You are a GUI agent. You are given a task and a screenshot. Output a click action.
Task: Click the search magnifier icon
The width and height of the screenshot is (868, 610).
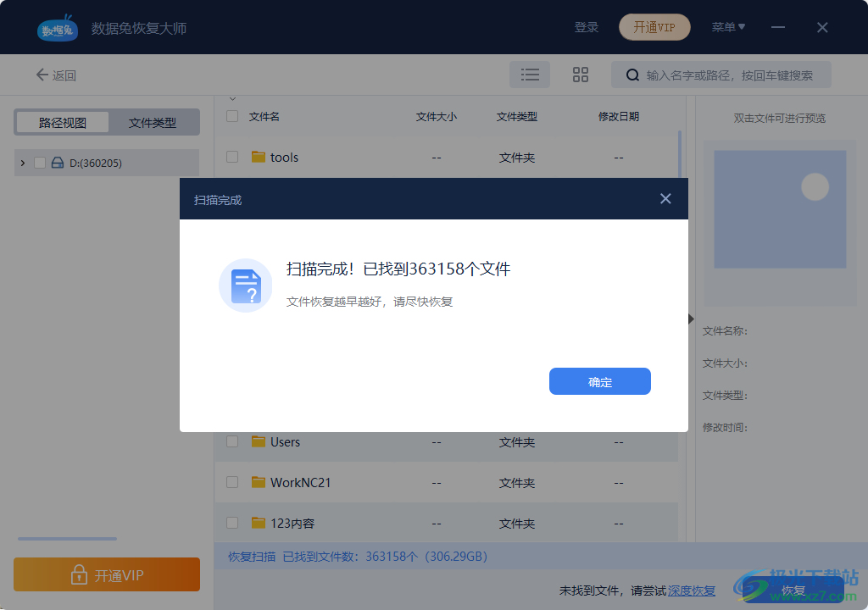click(x=632, y=75)
